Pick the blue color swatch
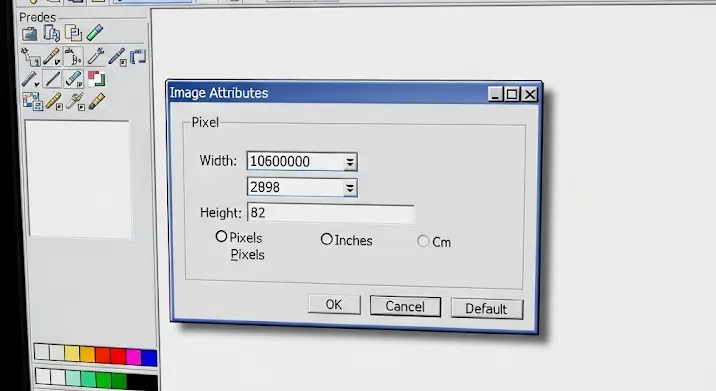The width and height of the screenshot is (716, 391). point(149,357)
